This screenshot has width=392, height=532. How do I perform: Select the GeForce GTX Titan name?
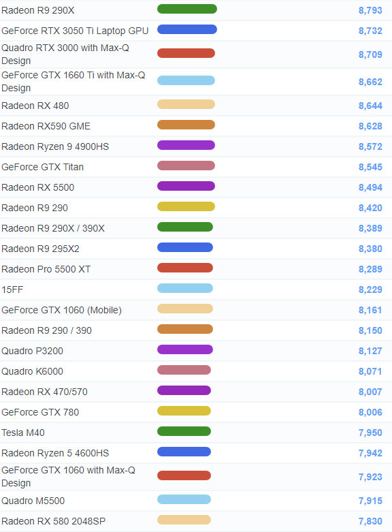[42, 167]
